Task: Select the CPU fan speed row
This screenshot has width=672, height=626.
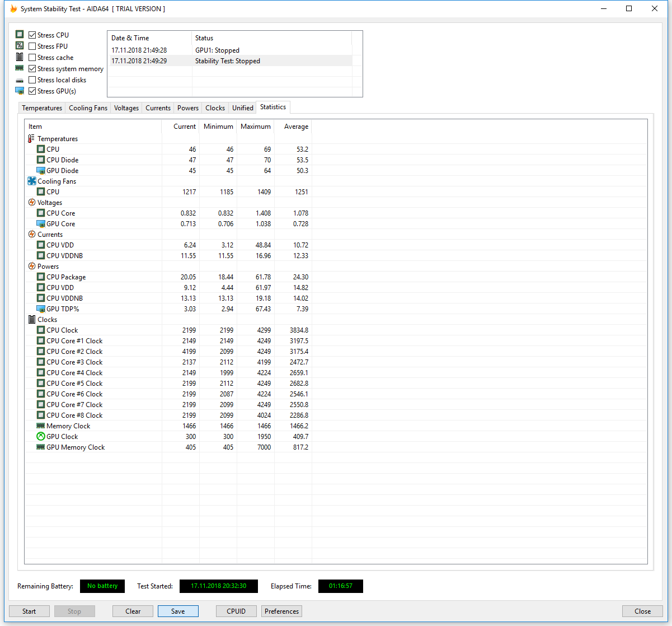Action: click(x=168, y=191)
